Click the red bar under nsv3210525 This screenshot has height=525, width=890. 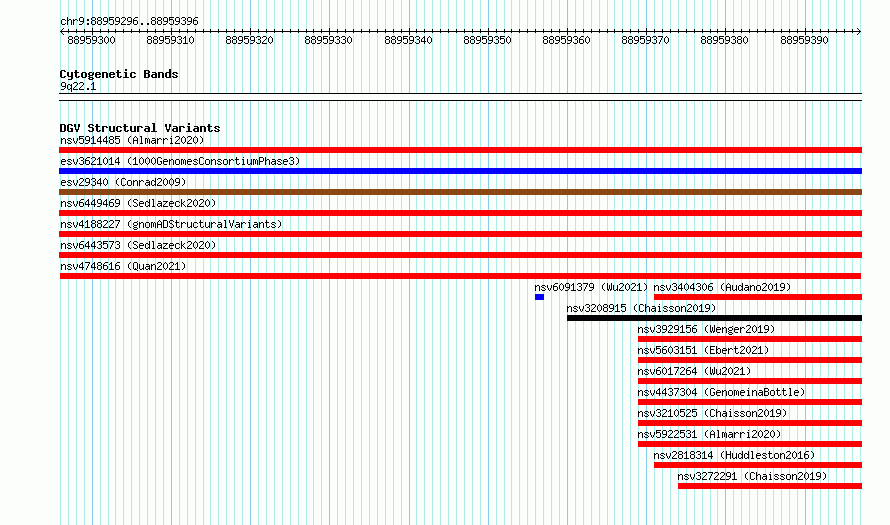(x=750, y=423)
